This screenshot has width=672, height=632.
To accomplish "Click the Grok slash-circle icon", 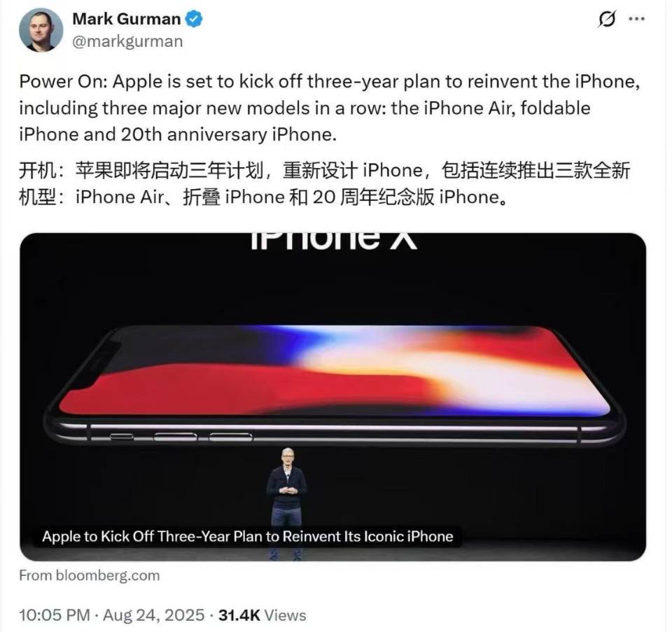I will coord(607,19).
